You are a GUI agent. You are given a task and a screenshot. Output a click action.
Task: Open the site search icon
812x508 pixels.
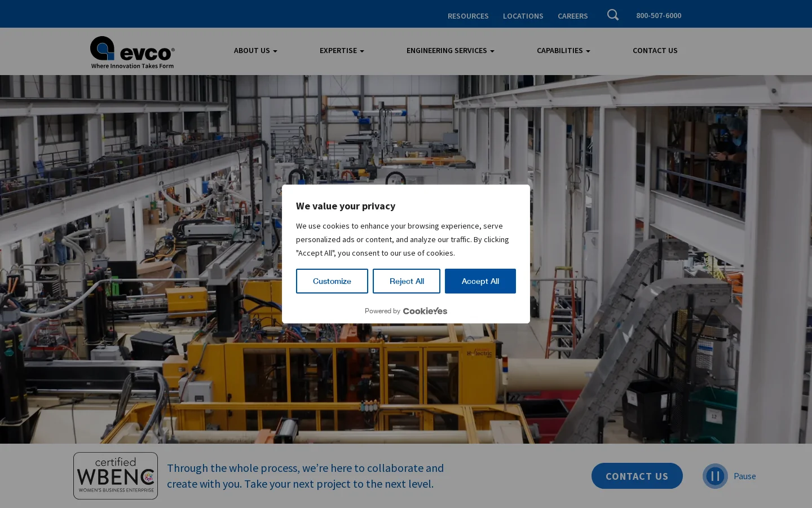(x=613, y=15)
